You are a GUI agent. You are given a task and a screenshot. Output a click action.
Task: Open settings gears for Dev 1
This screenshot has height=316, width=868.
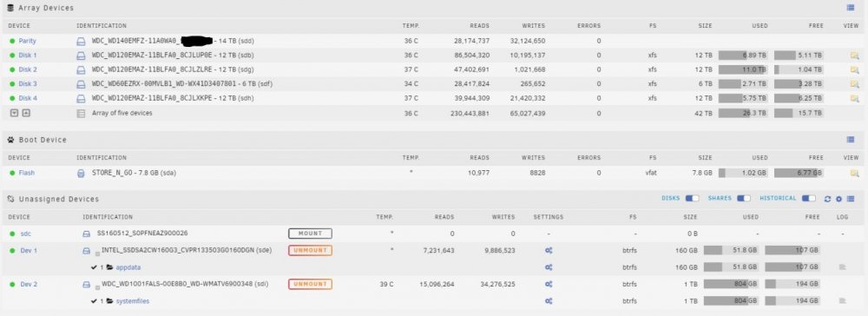click(548, 250)
